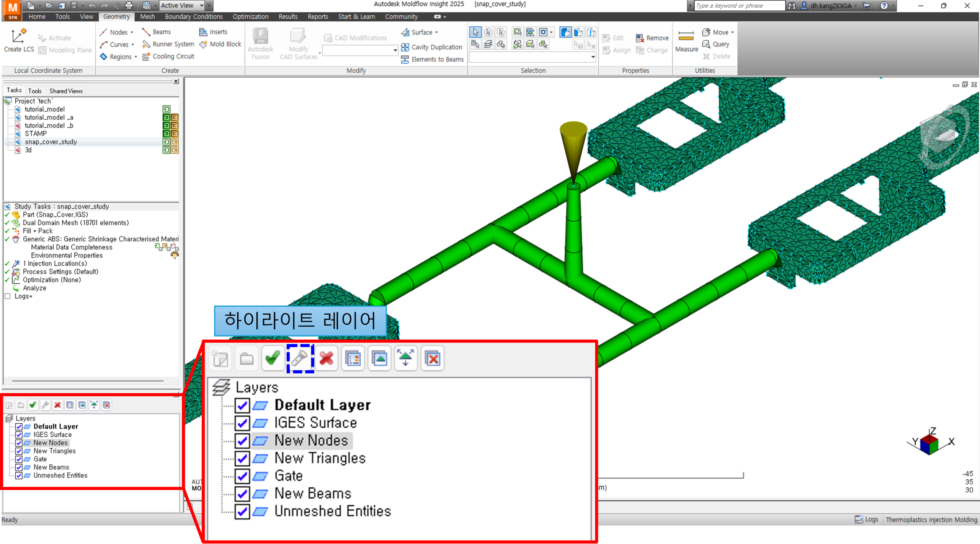Switch to the Shared Views tab
The height and width of the screenshot is (544, 980).
[x=66, y=91]
